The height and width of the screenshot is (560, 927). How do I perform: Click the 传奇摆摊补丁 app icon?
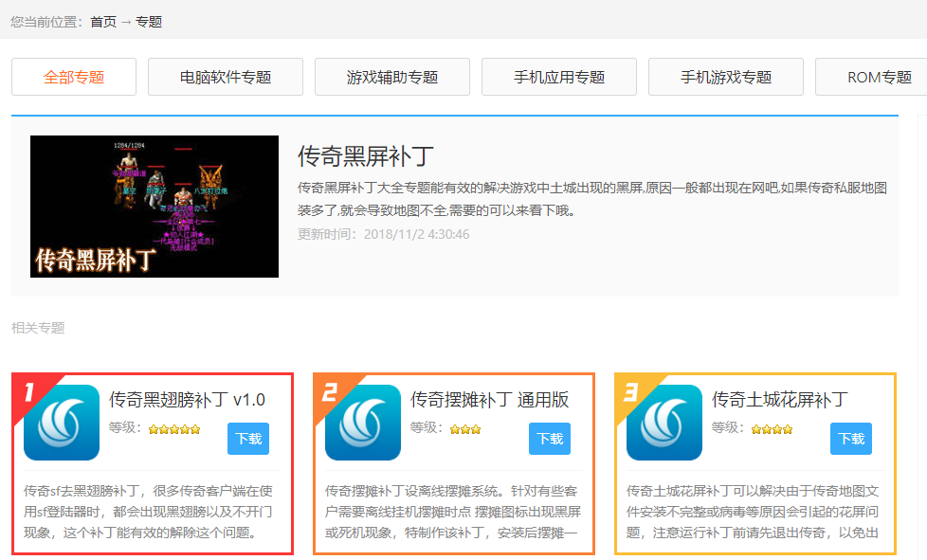(x=363, y=423)
